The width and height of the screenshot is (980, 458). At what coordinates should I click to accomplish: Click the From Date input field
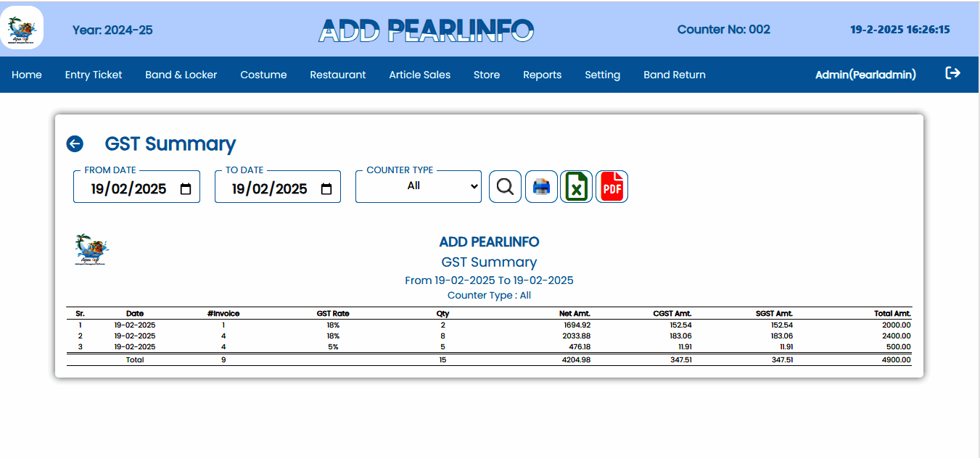pyautogui.click(x=128, y=189)
